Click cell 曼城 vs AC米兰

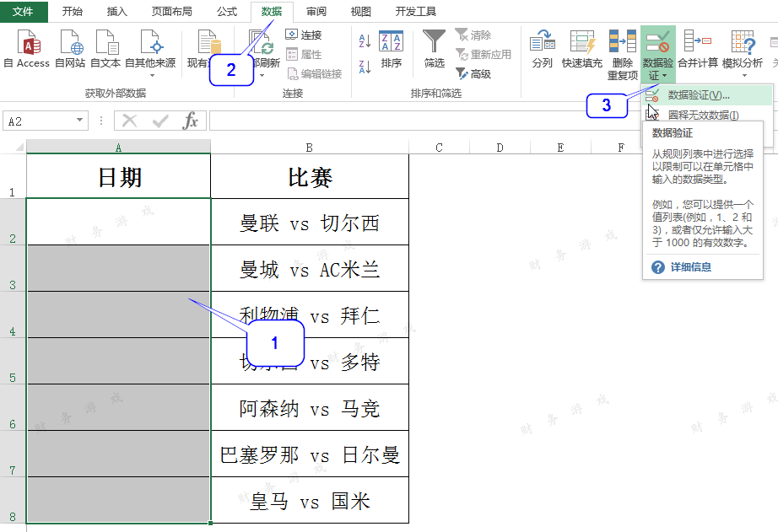coord(310,268)
